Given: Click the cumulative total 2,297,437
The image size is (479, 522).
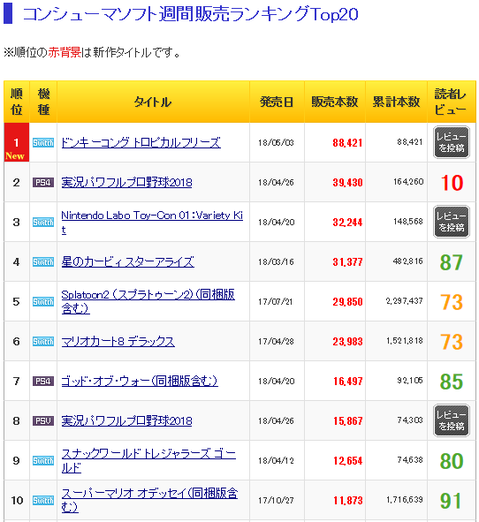Looking at the screenshot, I should 404,301.
